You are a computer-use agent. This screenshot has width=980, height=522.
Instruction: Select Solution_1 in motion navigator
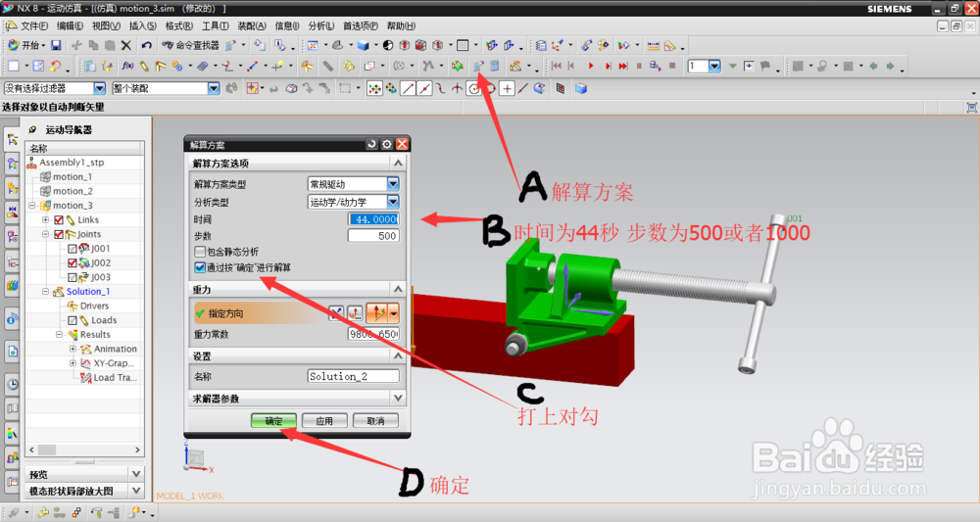pyautogui.click(x=88, y=292)
